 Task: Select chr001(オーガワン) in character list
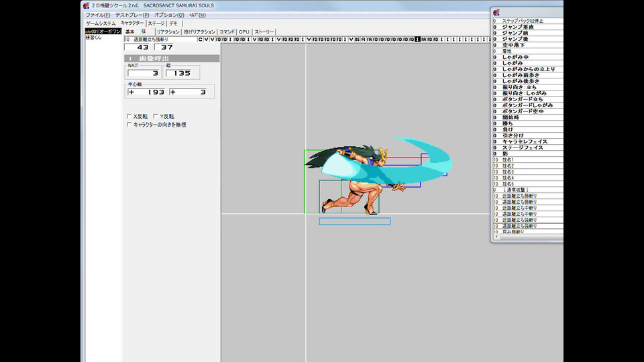103,32
